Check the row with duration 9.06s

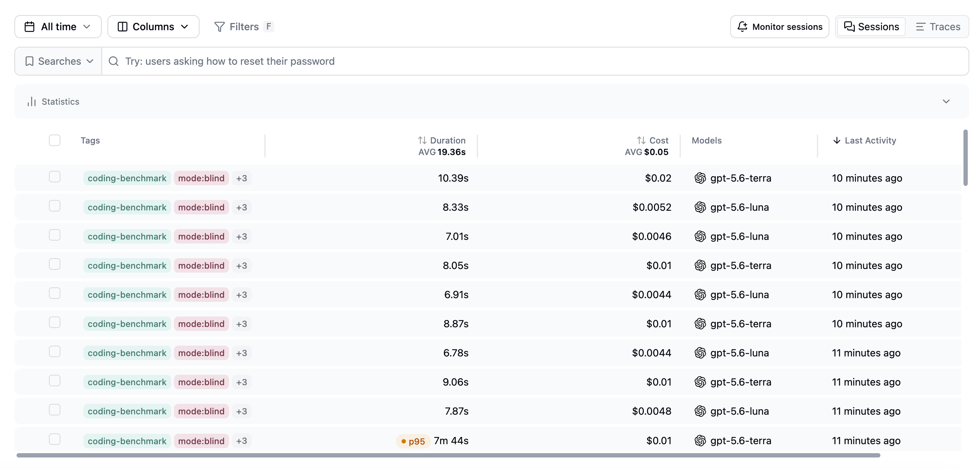pos(55,381)
